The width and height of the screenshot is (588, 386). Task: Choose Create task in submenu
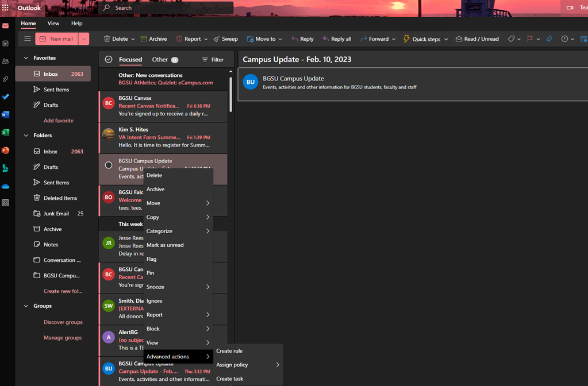(x=248, y=379)
